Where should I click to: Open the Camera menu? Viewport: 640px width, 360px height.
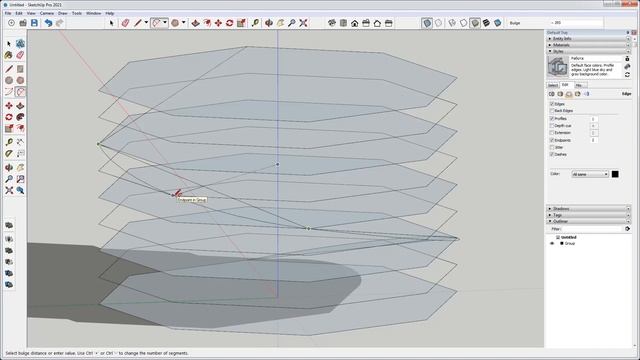pyautogui.click(x=47, y=13)
